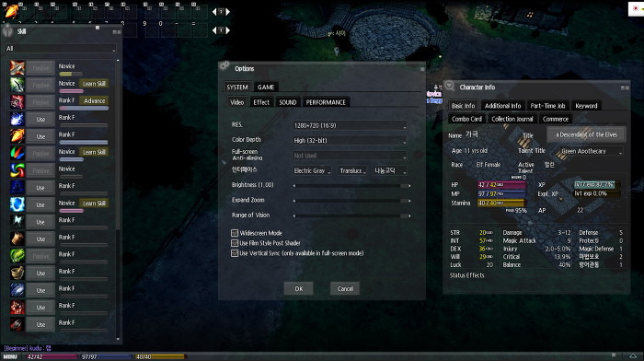
Task: Select the crossed swords skill icon in Skill list
Action: 17,67
